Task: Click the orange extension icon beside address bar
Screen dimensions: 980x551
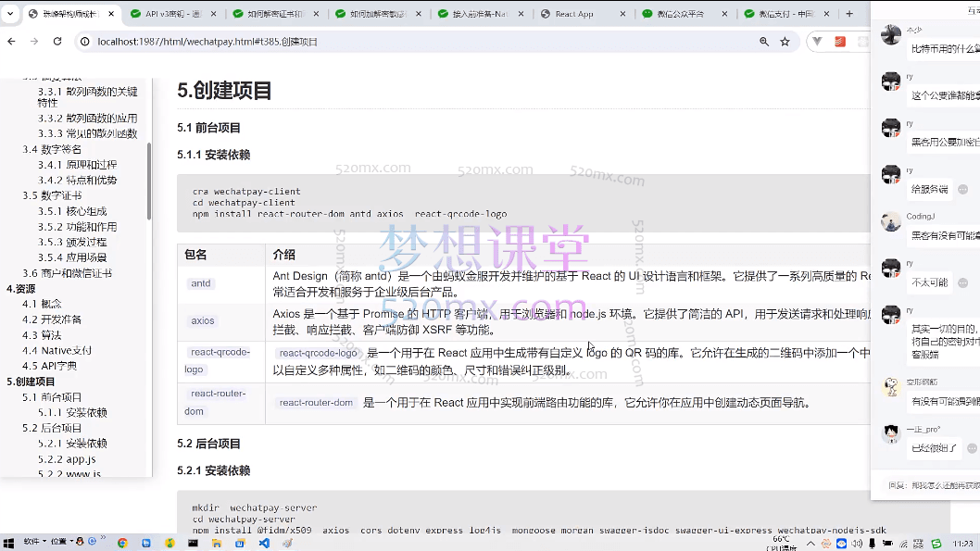Action: click(x=838, y=42)
